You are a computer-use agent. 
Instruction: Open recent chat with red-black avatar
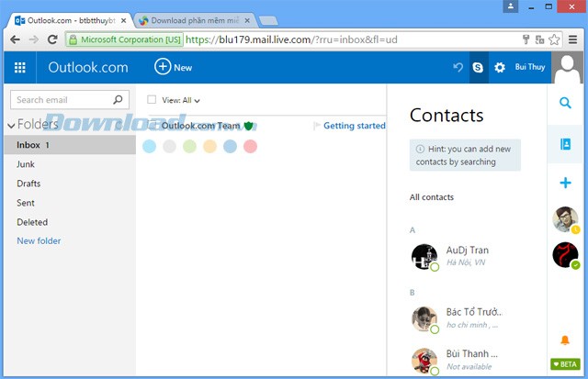pyautogui.click(x=565, y=255)
